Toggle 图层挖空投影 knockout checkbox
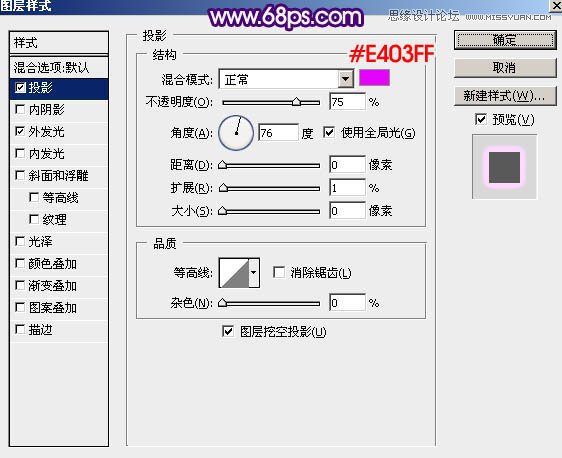This screenshot has height=458, width=562. pyautogui.click(x=228, y=331)
